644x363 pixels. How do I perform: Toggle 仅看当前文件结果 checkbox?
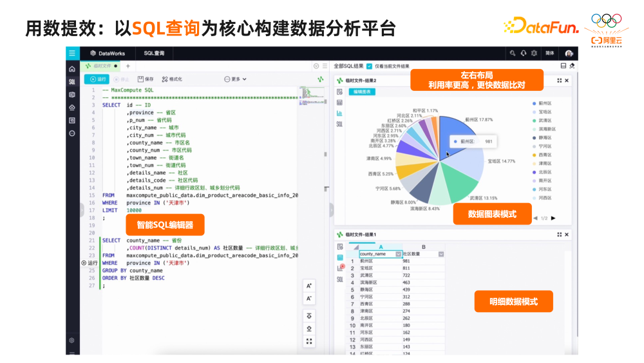click(369, 66)
